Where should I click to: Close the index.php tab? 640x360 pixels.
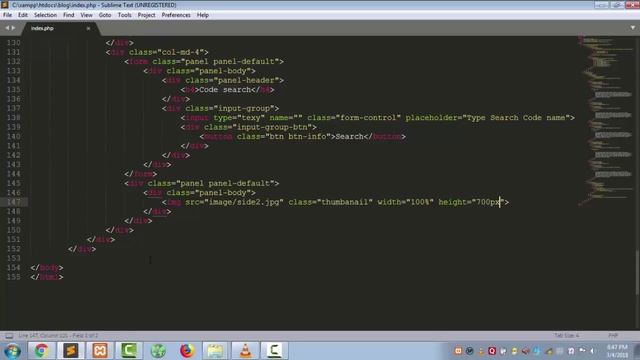click(x=88, y=29)
